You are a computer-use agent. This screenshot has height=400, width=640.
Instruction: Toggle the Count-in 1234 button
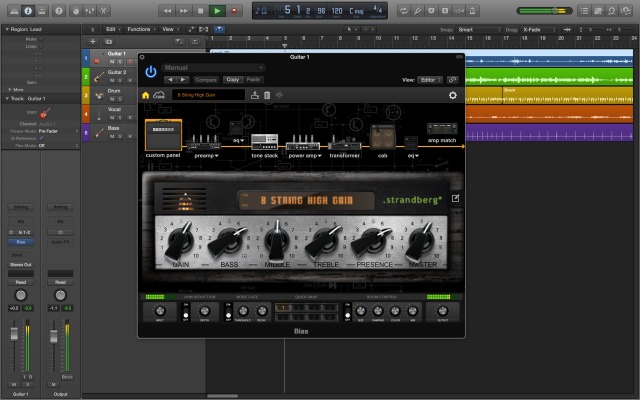click(x=459, y=11)
